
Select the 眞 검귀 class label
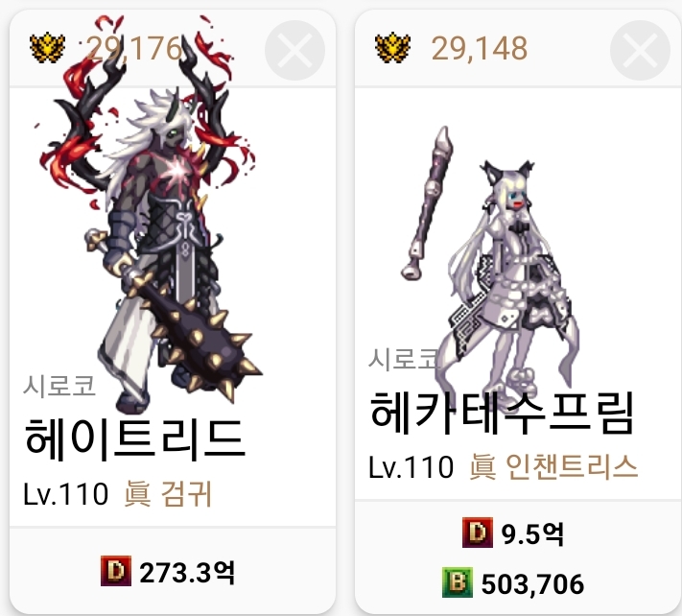(168, 494)
